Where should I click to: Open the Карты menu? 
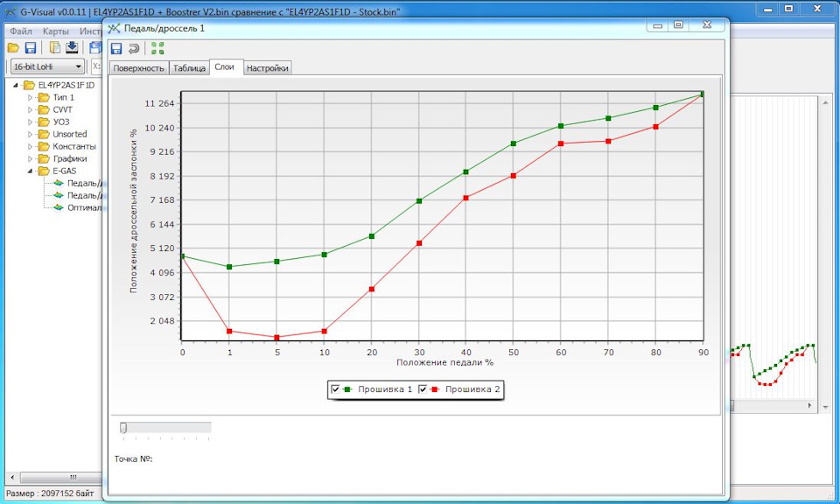(56, 31)
